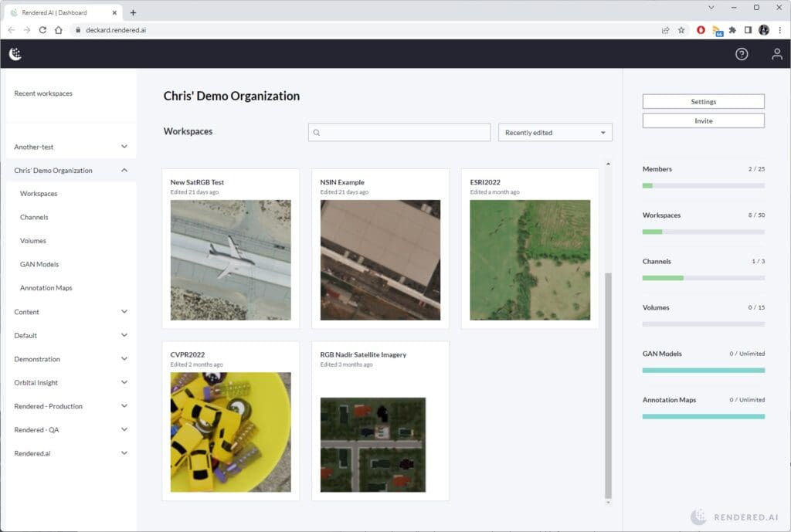Open the airplane thumbnail of New SatRGB Test
The height and width of the screenshot is (532, 791).
(230, 259)
